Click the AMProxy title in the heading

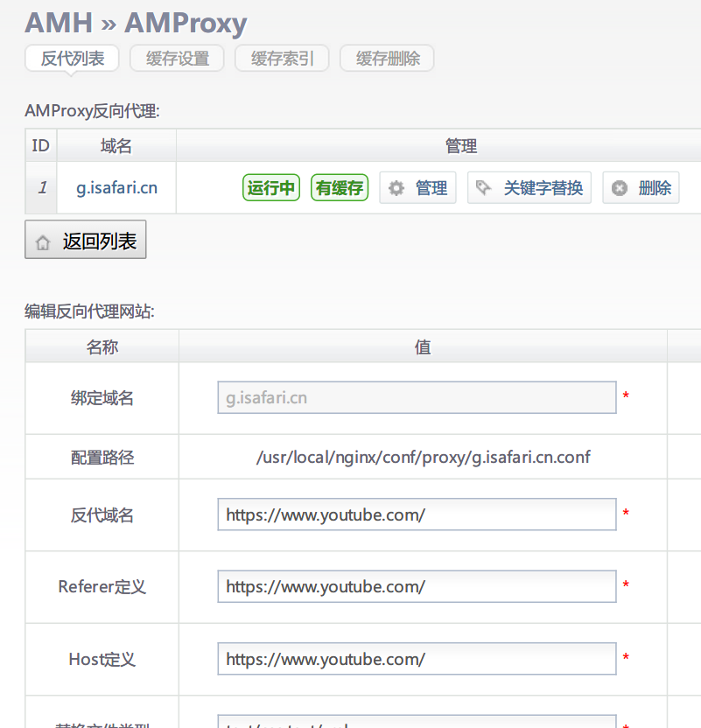pos(186,23)
